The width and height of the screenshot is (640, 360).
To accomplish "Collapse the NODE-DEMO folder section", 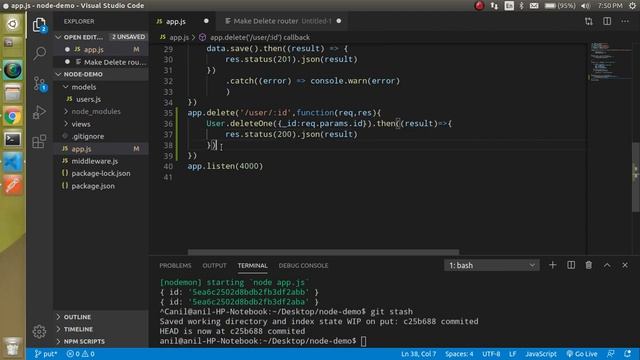I will point(101,74).
